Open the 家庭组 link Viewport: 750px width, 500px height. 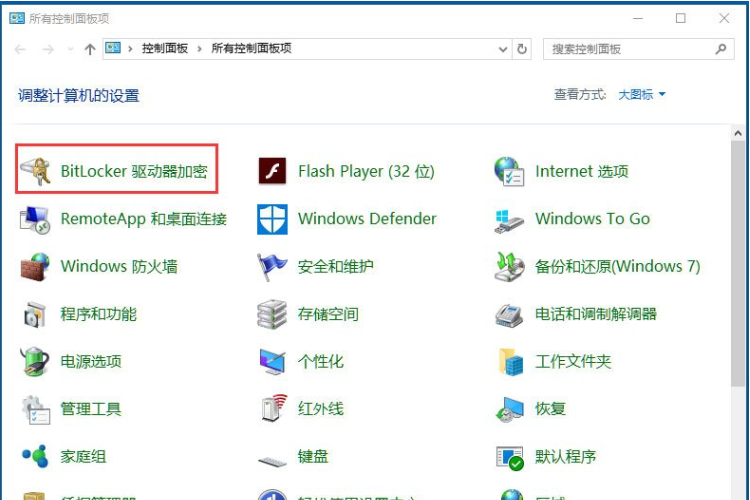pyautogui.click(x=83, y=457)
